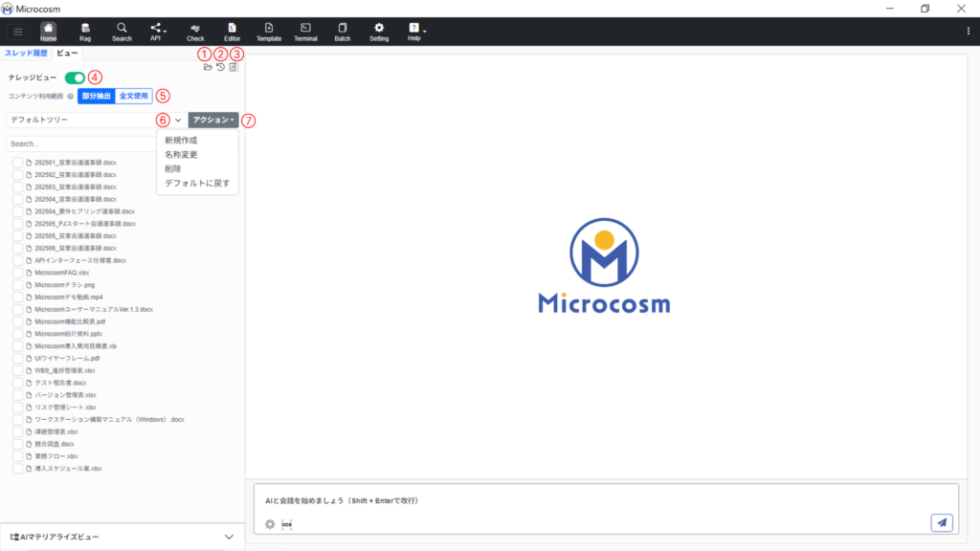Tick the checkbox for 202501_営業会議議事録.docx
The width and height of the screenshot is (980, 551).
pyautogui.click(x=17, y=163)
